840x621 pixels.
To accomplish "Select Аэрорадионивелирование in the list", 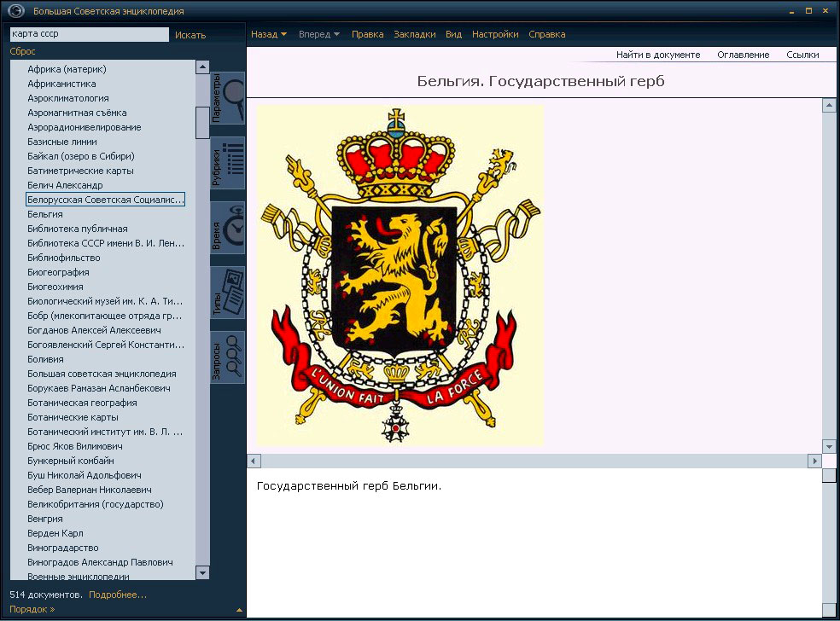I will pos(85,127).
